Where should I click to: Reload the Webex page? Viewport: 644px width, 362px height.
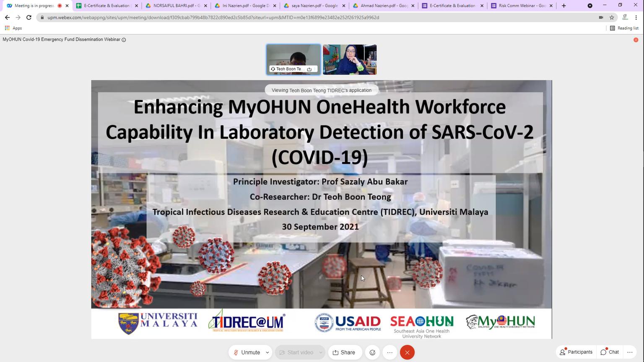[x=29, y=18]
